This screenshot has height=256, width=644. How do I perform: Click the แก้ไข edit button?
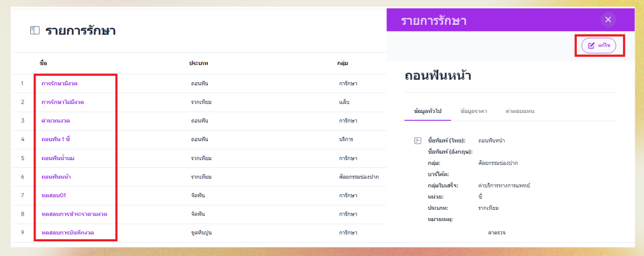coord(599,45)
